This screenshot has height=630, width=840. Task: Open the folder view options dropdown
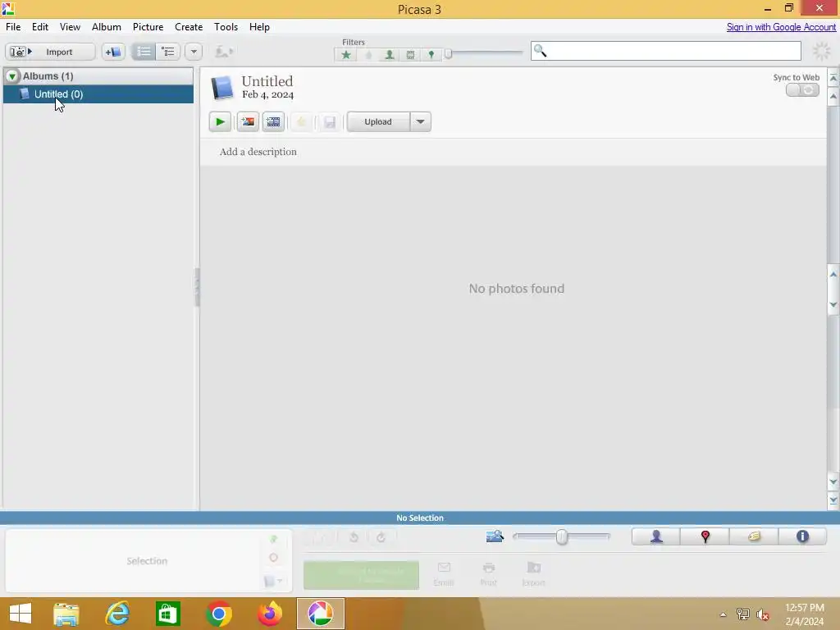tap(194, 52)
